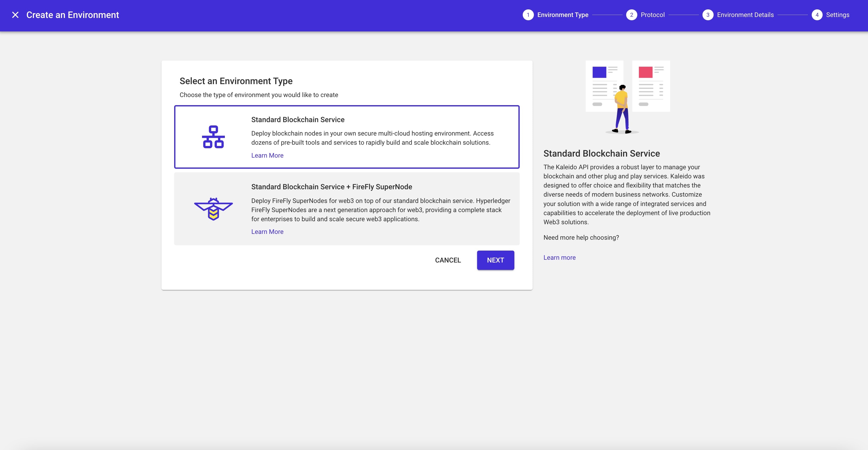Click the Create an Environment title
The height and width of the screenshot is (450, 868).
[73, 15]
